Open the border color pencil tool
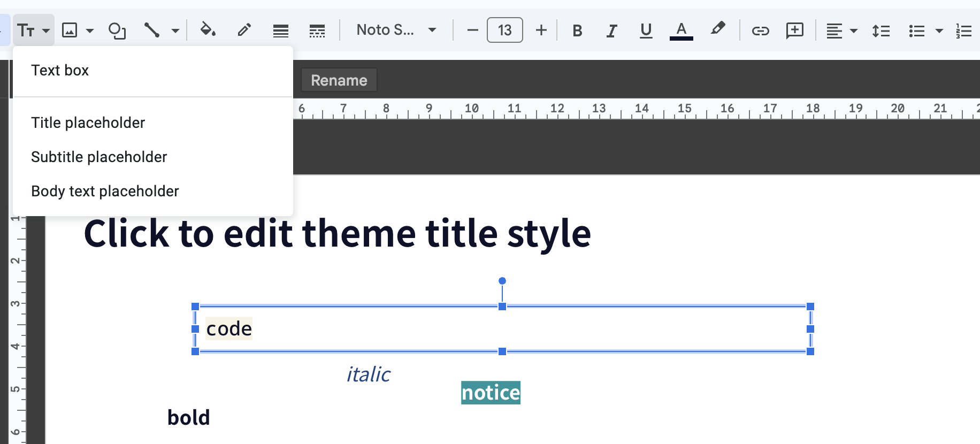The width and height of the screenshot is (980, 444). point(244,30)
